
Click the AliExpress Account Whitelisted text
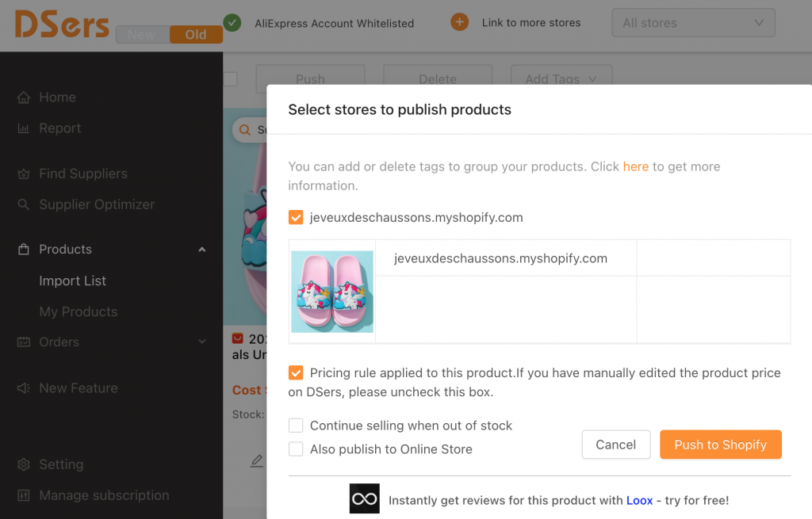tap(335, 23)
